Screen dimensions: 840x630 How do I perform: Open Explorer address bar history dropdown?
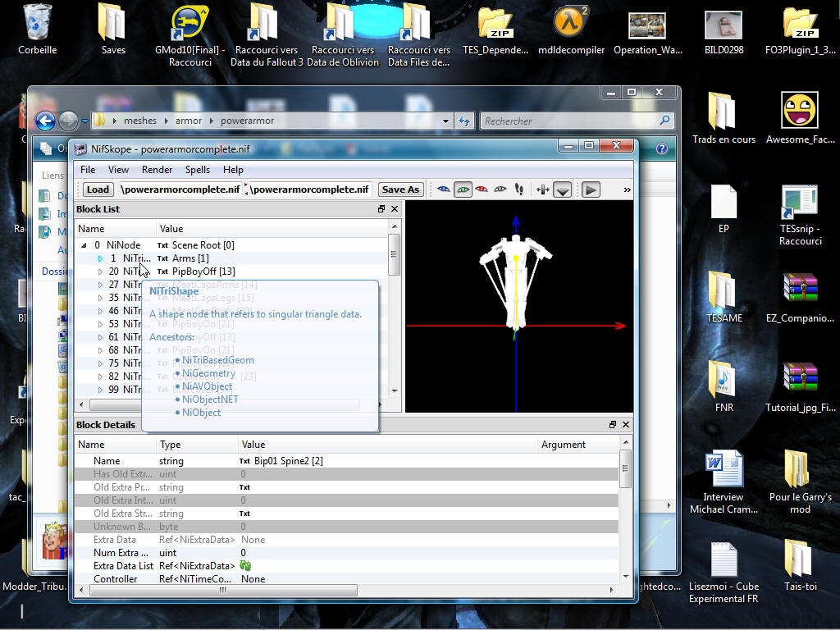click(445, 121)
